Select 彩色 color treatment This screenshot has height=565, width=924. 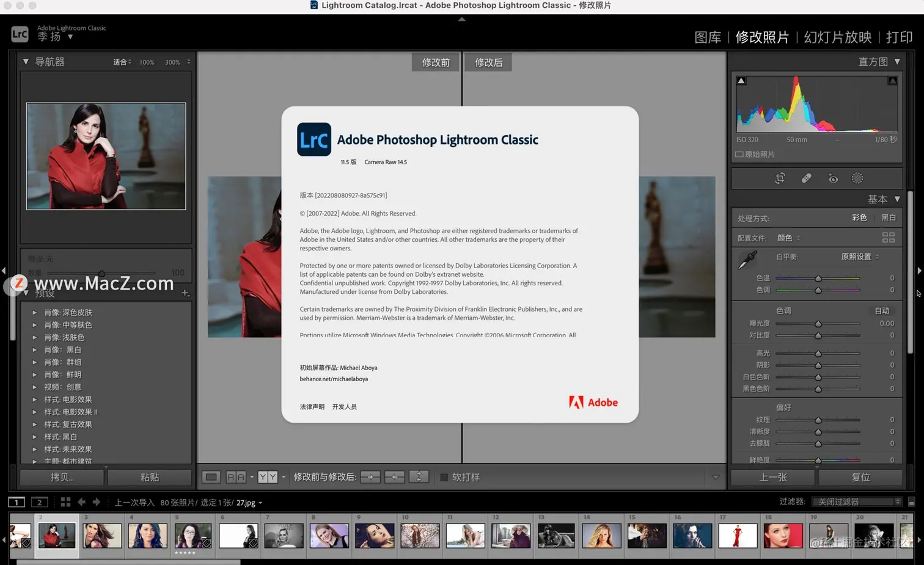[859, 218]
